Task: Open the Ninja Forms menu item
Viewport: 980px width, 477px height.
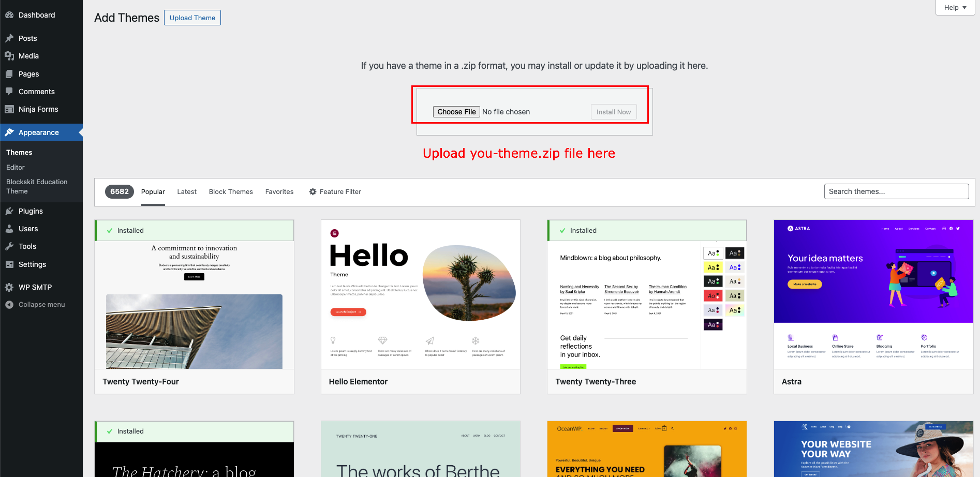Action: tap(41, 109)
